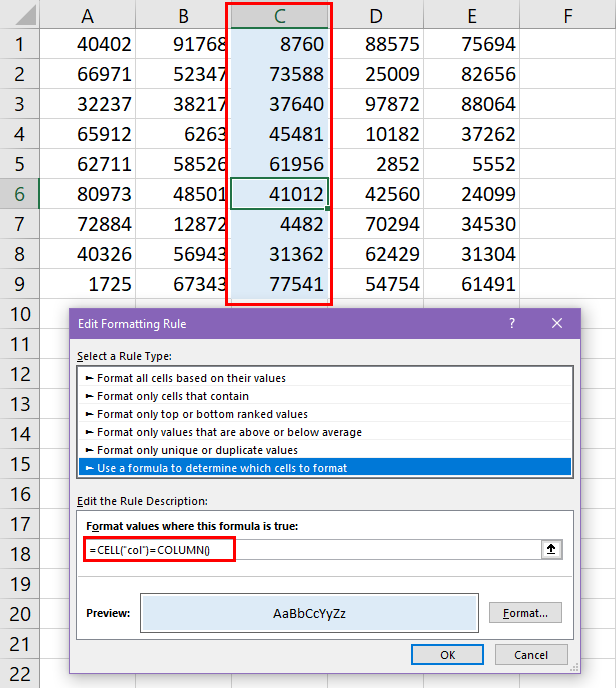Click cell containing 88064

472,104
